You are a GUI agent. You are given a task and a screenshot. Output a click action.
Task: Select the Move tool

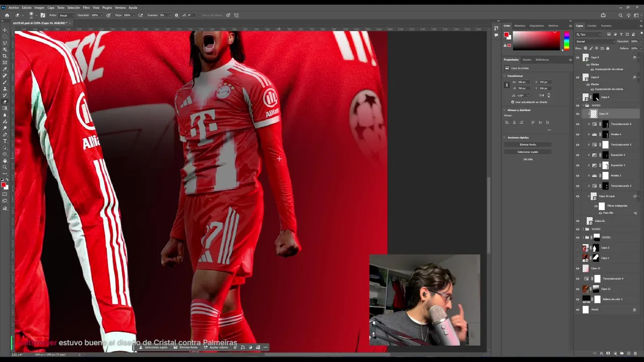click(x=5, y=30)
